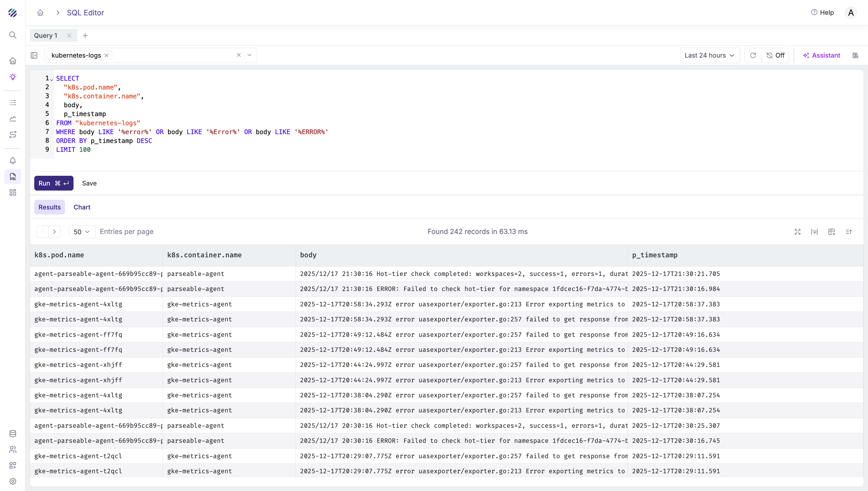Run the SQL query
This screenshot has width=868, height=491.
pos(53,183)
